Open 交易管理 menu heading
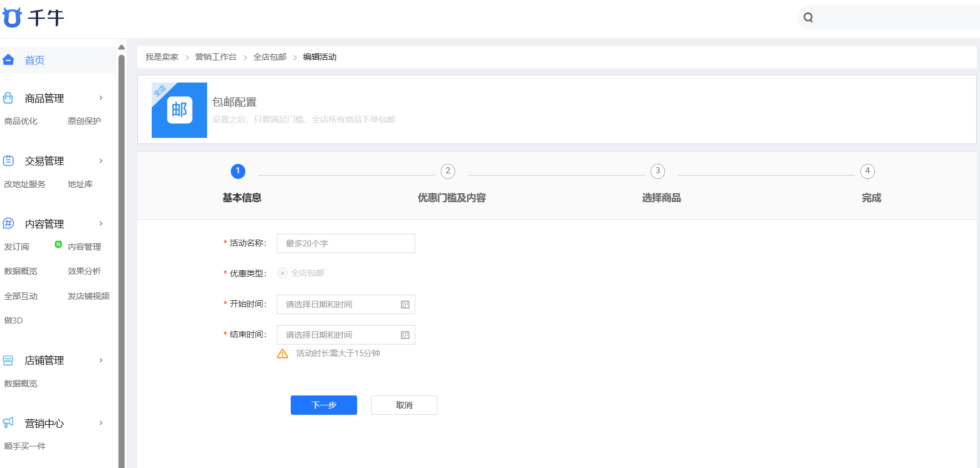 (x=44, y=161)
